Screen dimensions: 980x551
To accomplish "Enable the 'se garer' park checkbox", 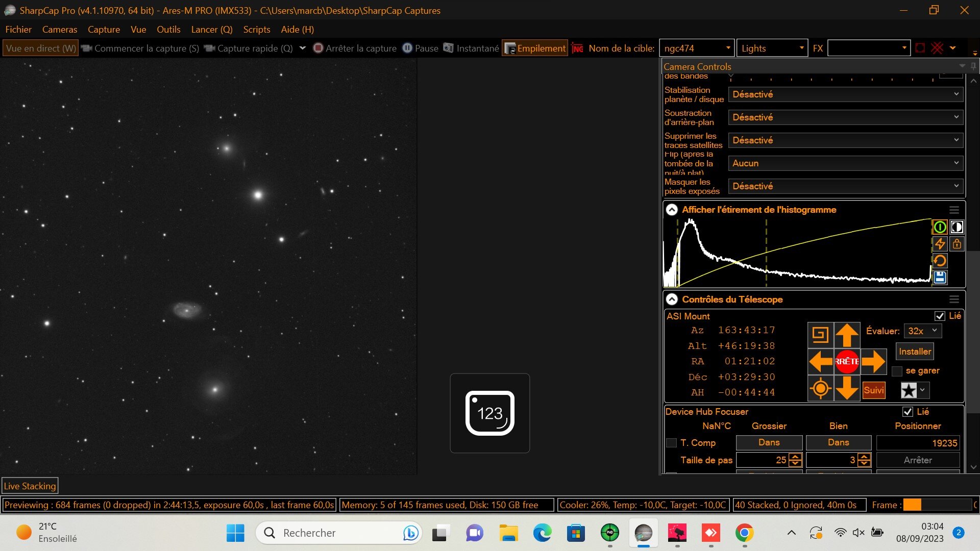I will [897, 371].
